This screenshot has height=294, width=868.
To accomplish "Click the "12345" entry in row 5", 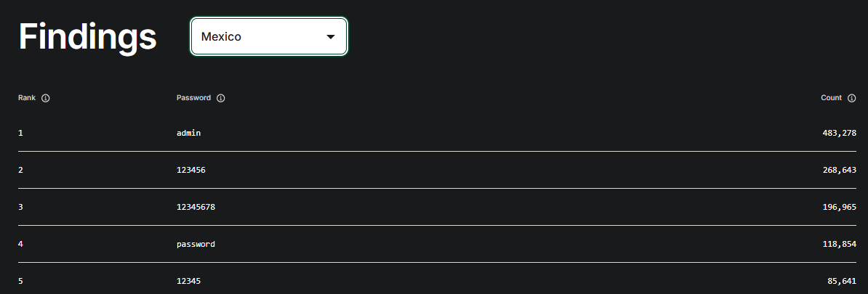I will point(188,282).
